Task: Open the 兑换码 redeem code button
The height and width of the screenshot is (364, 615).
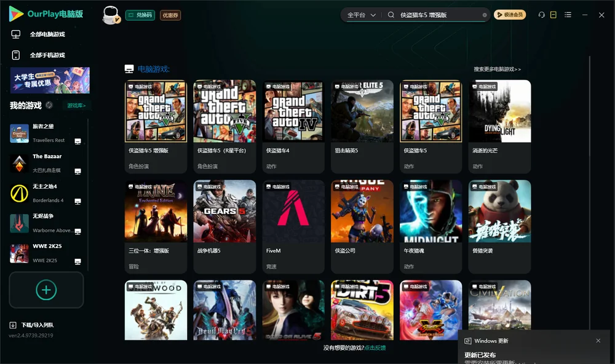Action: tap(140, 15)
